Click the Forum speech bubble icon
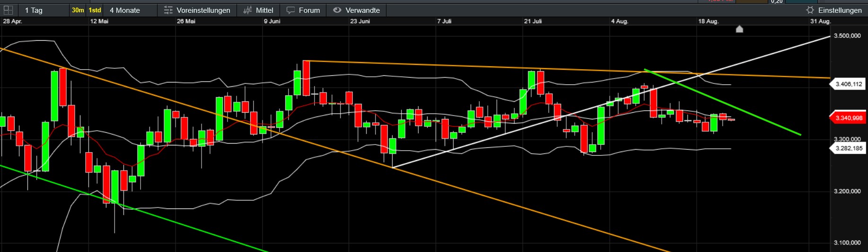 291,10
